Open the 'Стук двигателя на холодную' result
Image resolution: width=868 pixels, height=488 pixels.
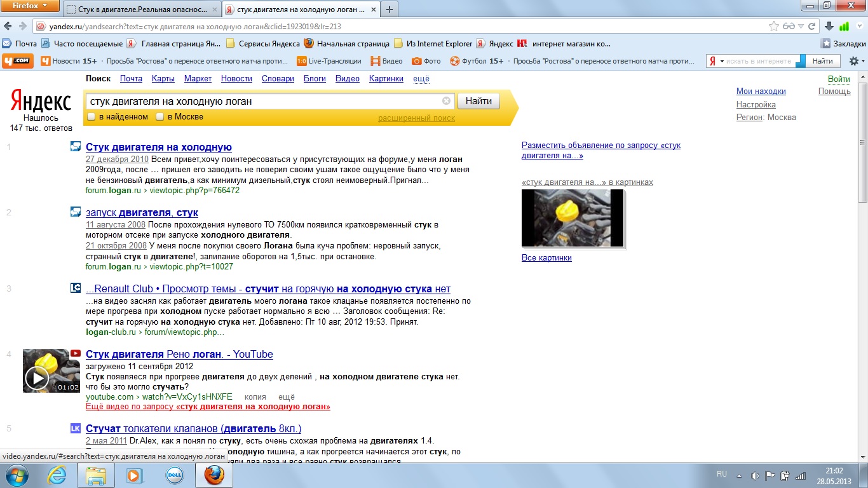[159, 147]
